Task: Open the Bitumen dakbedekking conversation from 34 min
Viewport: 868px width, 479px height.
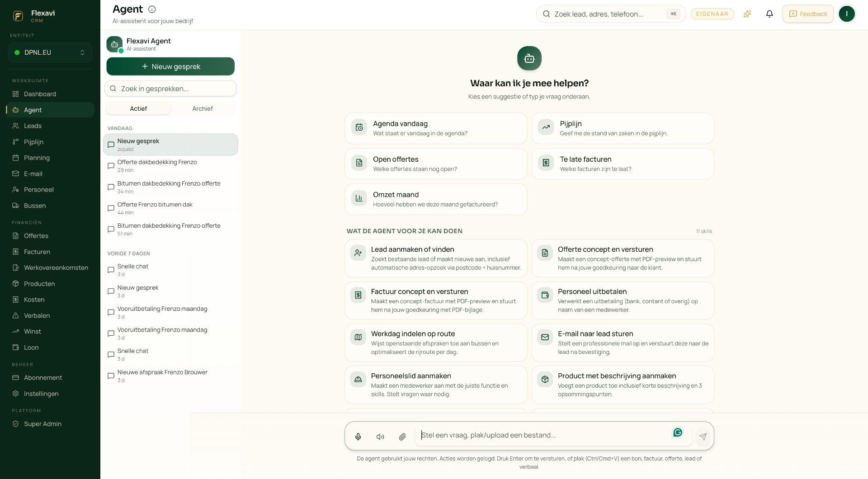Action: (170, 187)
